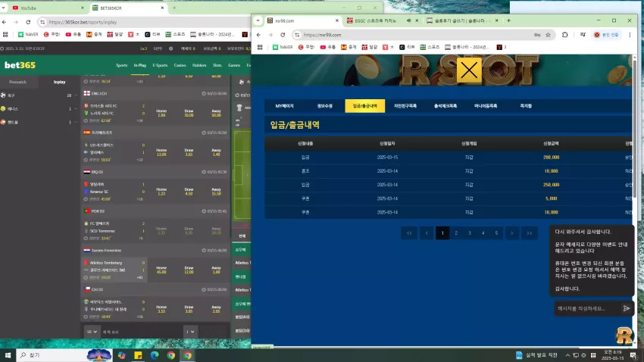Open the Slots menu in bet365
The image size is (644, 362).
pyautogui.click(x=217, y=65)
